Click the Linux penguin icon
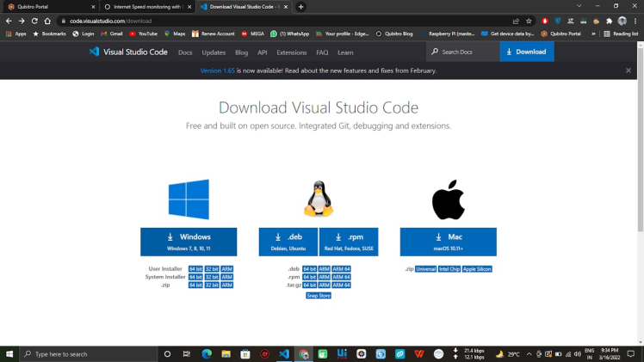This screenshot has height=362, width=644. (x=319, y=199)
